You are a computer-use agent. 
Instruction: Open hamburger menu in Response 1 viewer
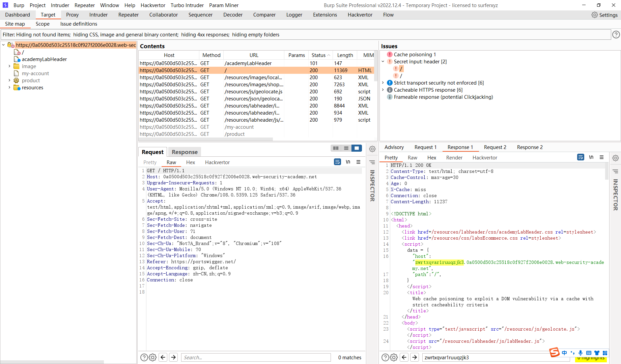601,157
